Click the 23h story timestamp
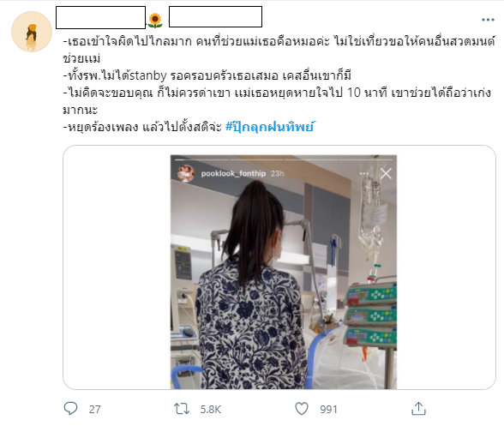The height and width of the screenshot is (438, 504). 278,173
